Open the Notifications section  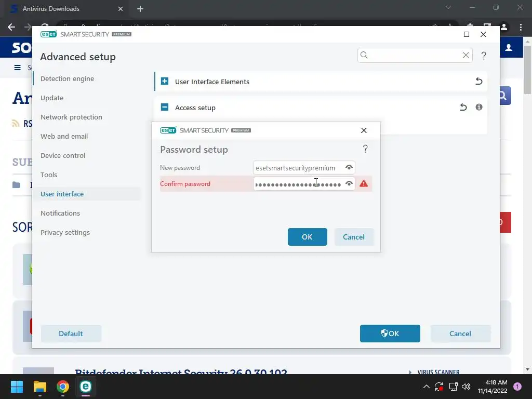60,213
